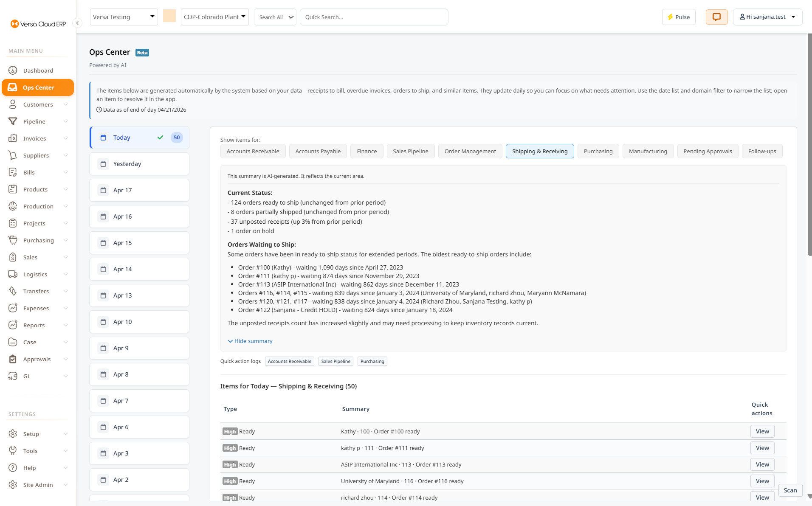Click the peach color swatch in header
This screenshot has width=812, height=506.
(x=169, y=16)
